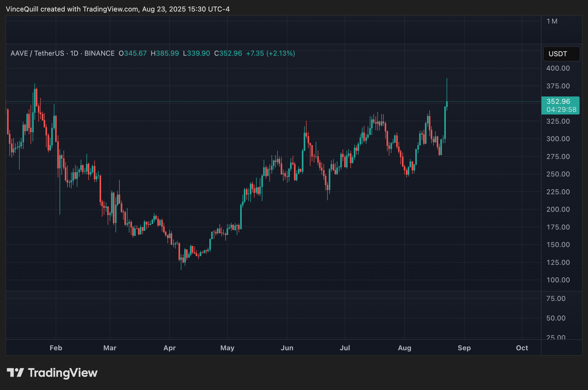Click the Oct label on time axis
Viewport: 588px width, 390px height.
tap(522, 348)
